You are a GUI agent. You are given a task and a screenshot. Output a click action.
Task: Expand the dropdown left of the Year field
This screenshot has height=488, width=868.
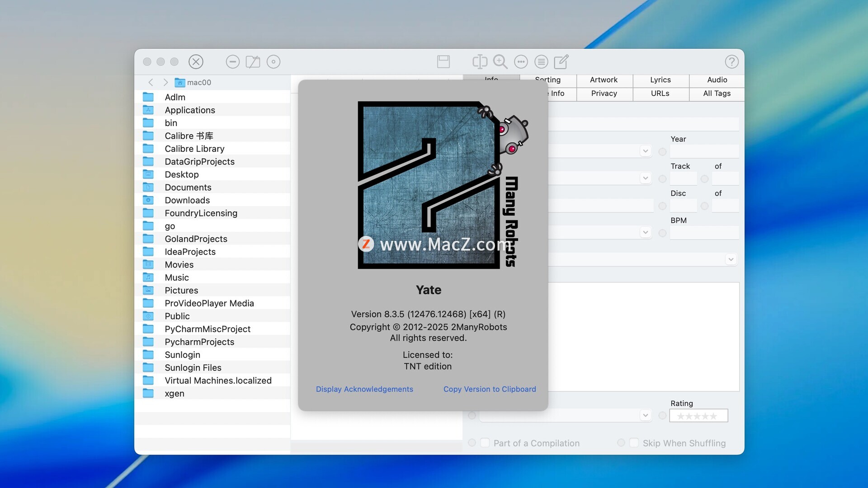pos(645,151)
